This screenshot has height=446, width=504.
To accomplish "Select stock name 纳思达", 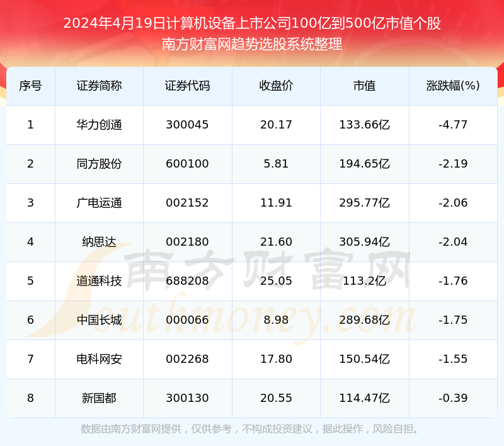I will [x=99, y=242].
